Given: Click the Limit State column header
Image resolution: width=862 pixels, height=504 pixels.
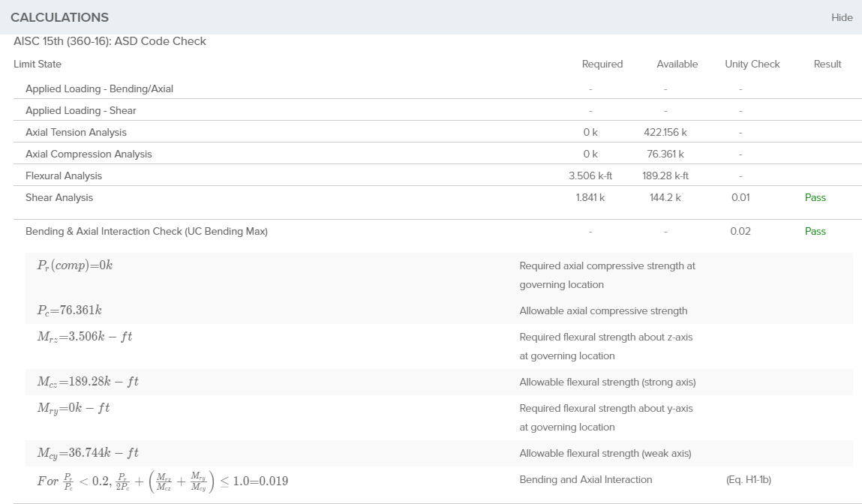Looking at the screenshot, I should [x=38, y=64].
